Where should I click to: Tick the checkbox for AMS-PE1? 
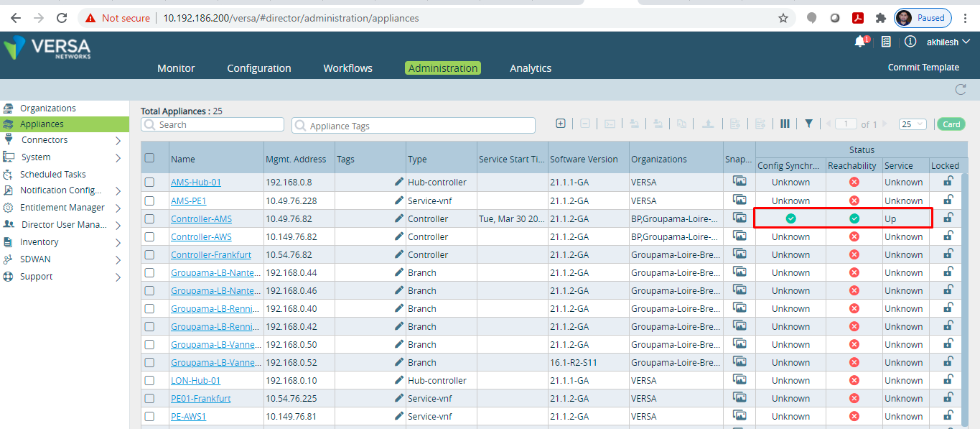click(x=149, y=200)
